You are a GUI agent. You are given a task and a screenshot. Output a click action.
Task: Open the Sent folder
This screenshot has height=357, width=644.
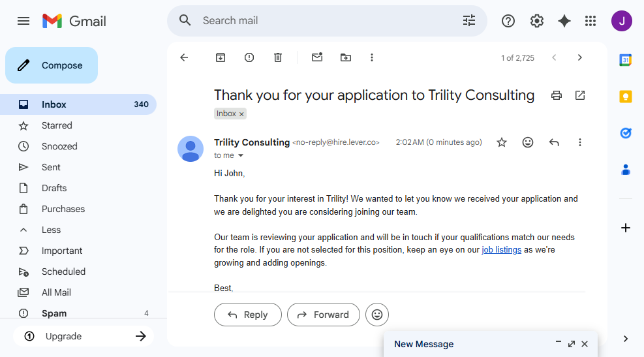point(51,167)
